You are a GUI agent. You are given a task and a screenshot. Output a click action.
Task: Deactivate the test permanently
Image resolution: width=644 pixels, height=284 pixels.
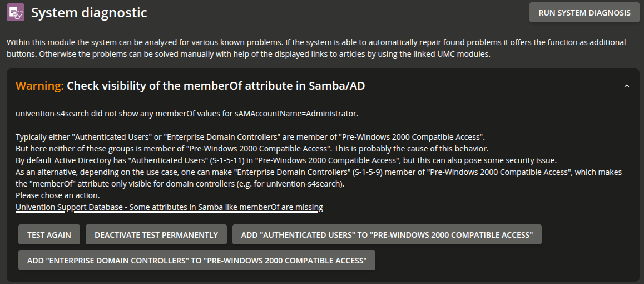[156, 235]
